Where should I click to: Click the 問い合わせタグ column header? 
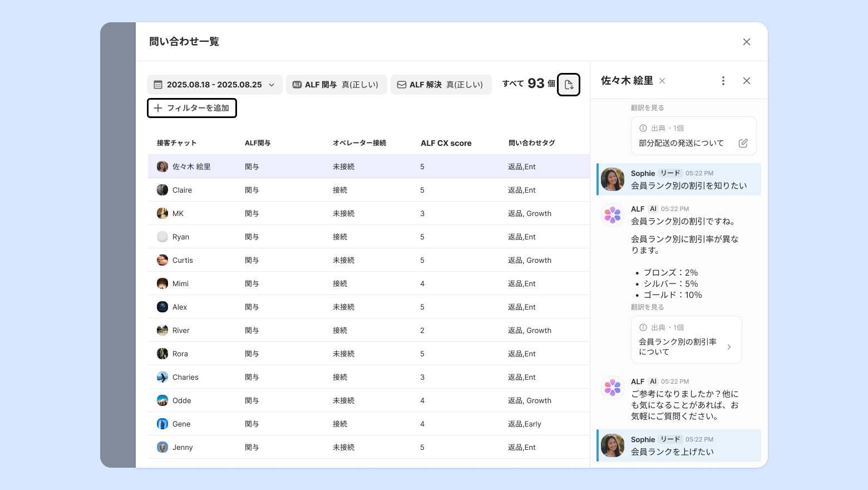coord(532,143)
